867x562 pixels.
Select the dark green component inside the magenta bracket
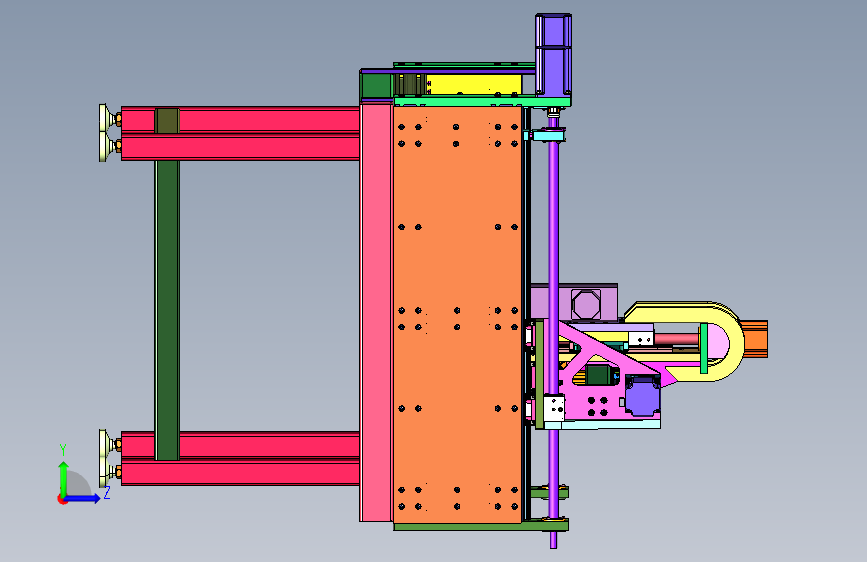click(x=598, y=375)
